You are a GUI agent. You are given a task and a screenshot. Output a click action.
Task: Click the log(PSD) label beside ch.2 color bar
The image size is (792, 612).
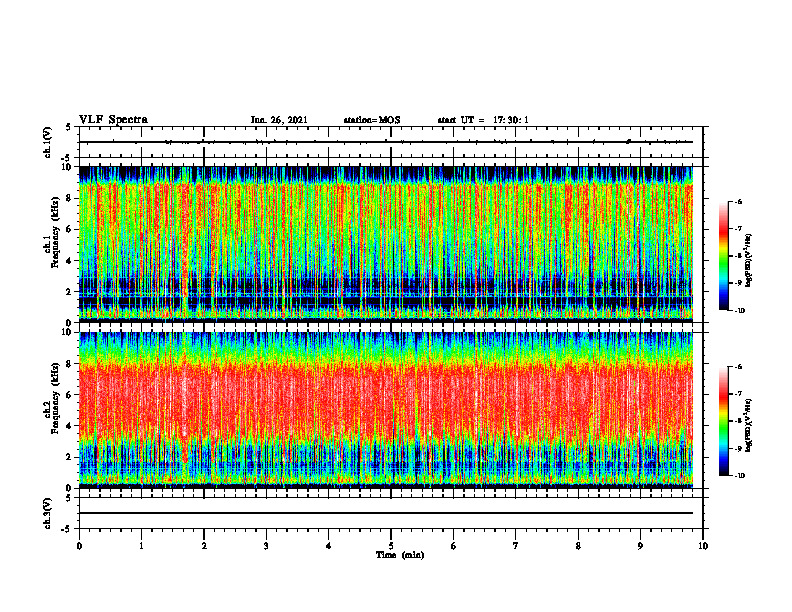tap(749, 426)
